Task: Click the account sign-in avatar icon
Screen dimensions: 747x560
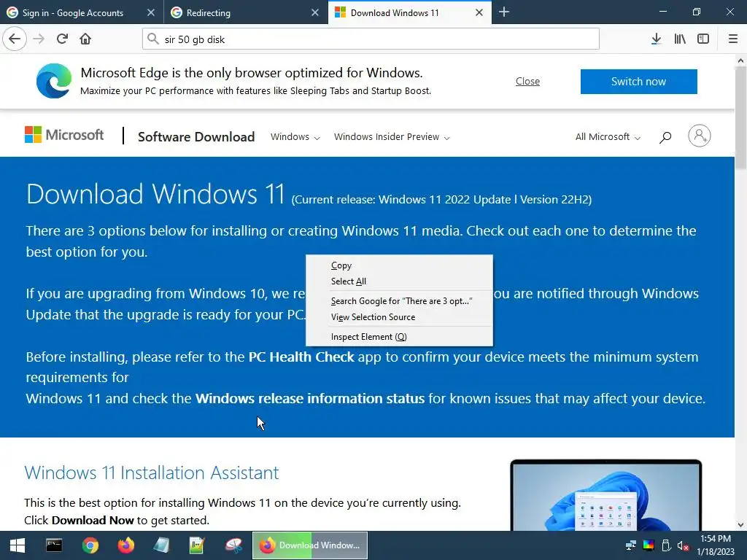Action: click(x=700, y=136)
